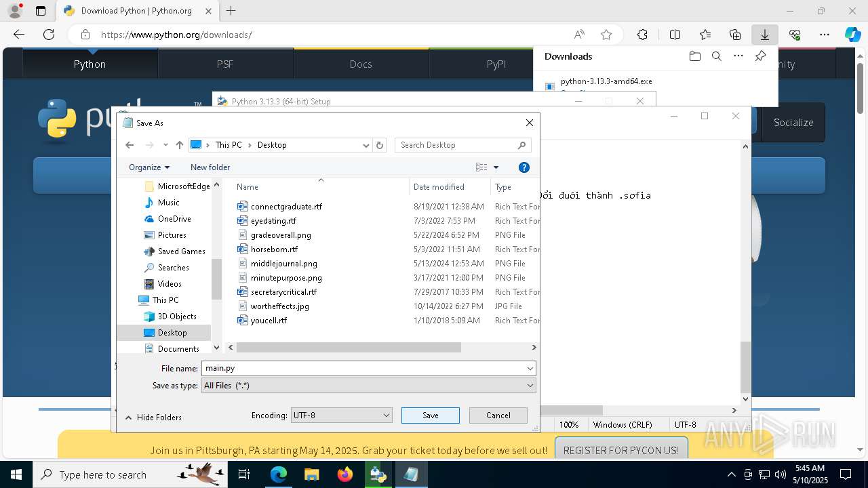Refresh the browser page

49,35
